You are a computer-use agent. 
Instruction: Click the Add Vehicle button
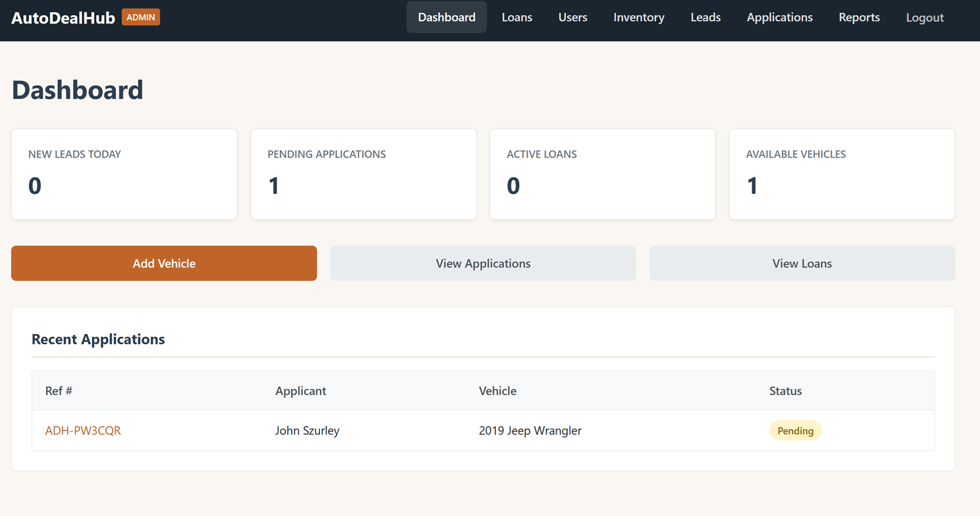click(x=164, y=263)
